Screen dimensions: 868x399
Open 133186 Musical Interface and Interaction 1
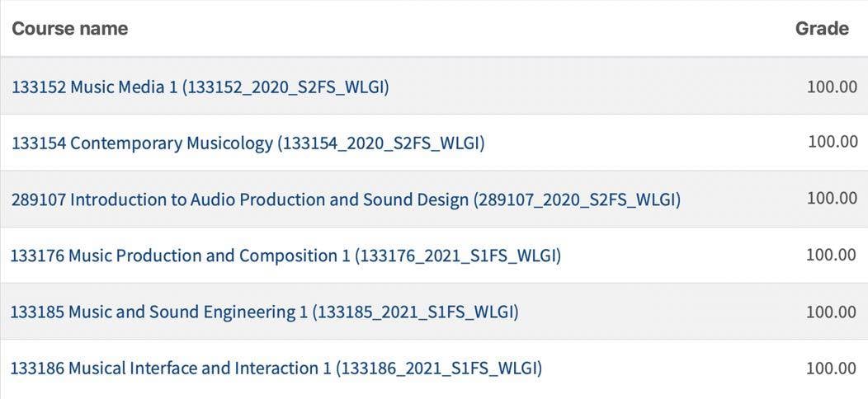click(x=276, y=368)
